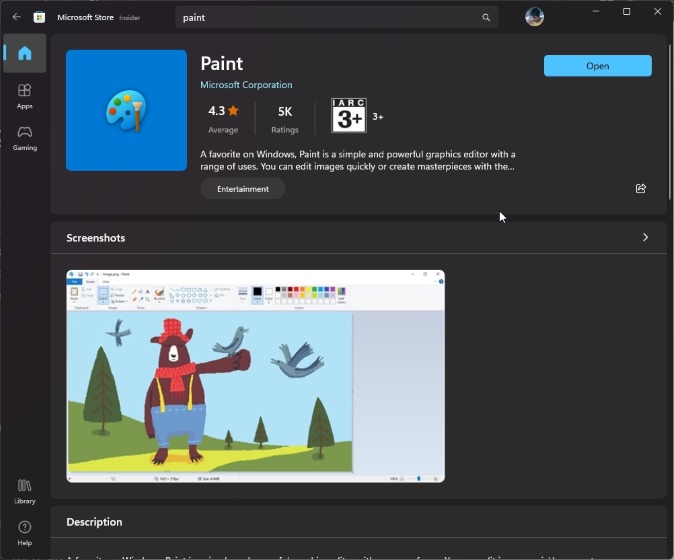Click the share icon for Paint
The image size is (674, 560).
(x=640, y=188)
